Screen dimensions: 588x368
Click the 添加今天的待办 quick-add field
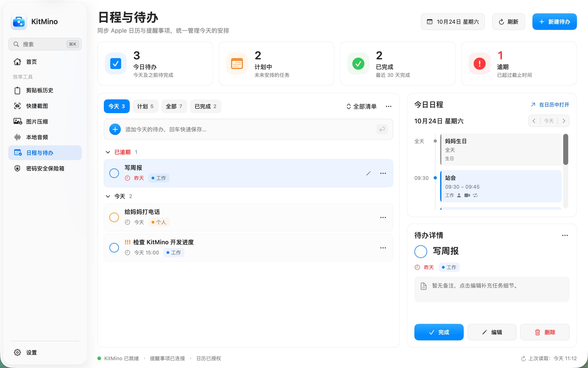click(248, 129)
